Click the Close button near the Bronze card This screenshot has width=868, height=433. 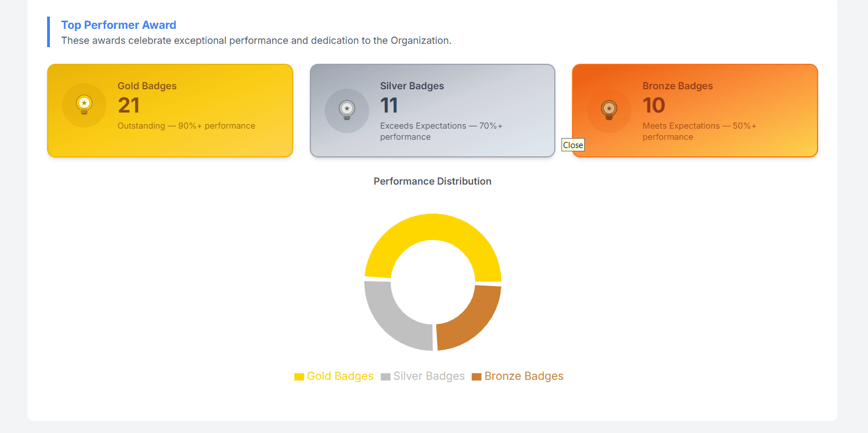click(573, 145)
